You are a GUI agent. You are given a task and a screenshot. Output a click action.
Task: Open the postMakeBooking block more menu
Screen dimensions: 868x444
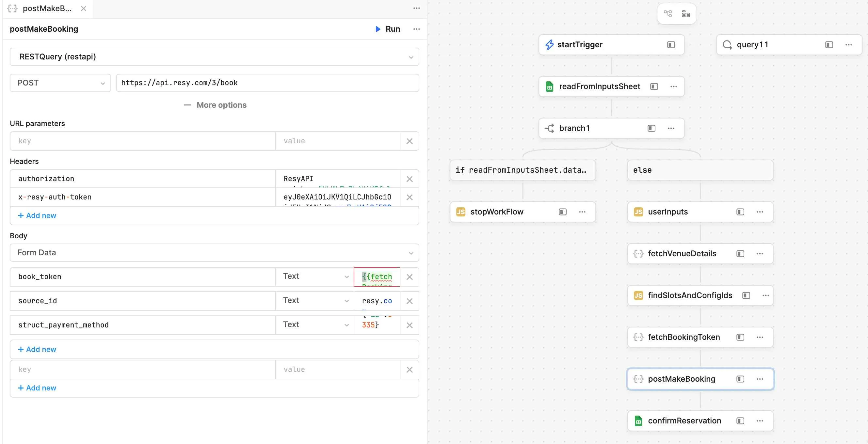coord(760,379)
